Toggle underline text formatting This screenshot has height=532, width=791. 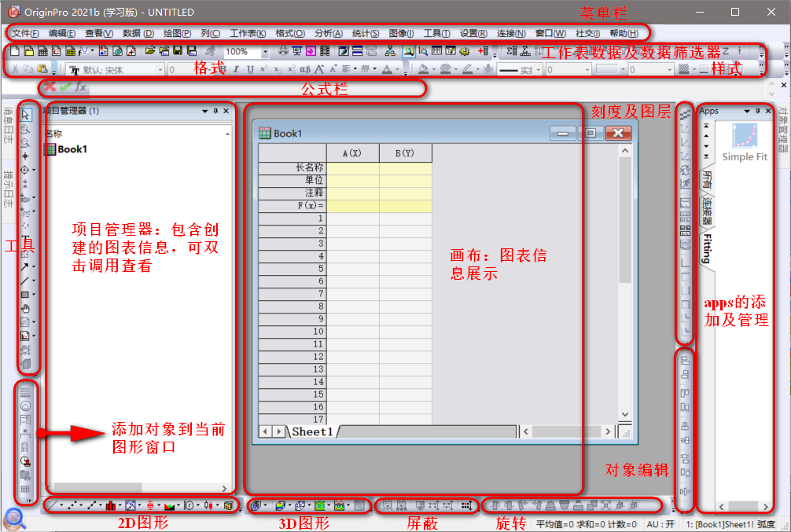pos(250,69)
